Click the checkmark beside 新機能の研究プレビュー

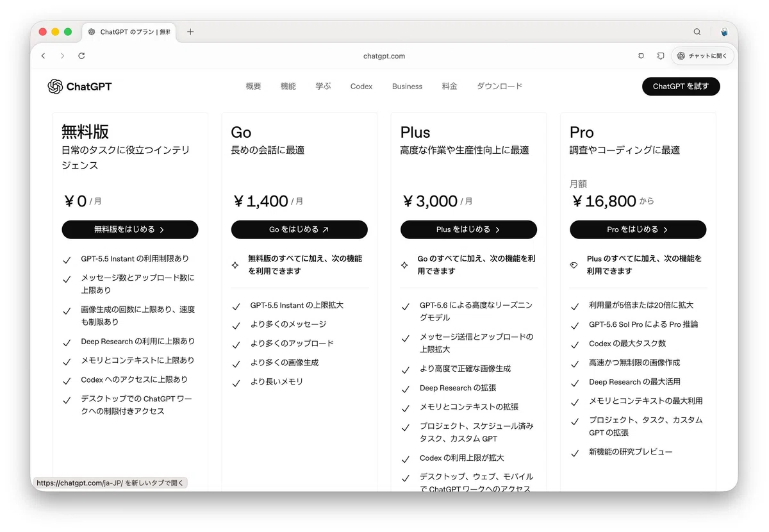point(575,453)
